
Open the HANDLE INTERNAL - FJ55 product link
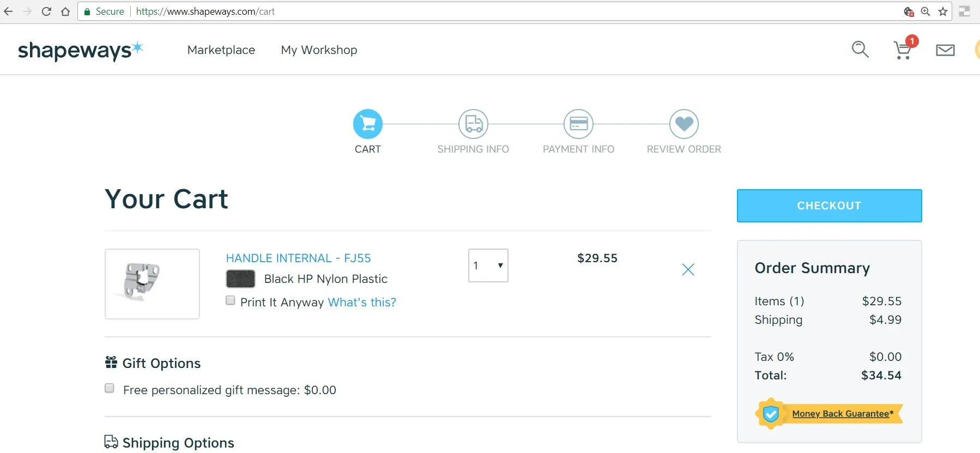pos(298,258)
